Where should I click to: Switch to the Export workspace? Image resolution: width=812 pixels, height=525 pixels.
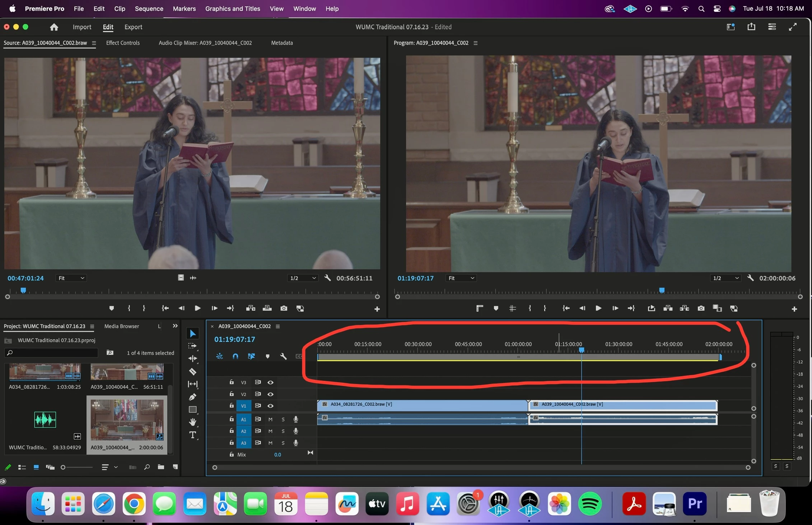[x=133, y=27]
